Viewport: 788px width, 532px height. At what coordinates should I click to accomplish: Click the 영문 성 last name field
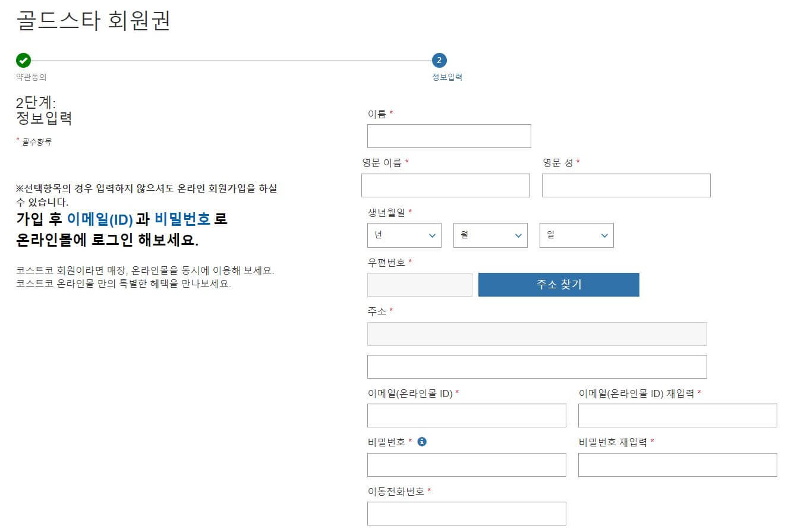click(625, 185)
